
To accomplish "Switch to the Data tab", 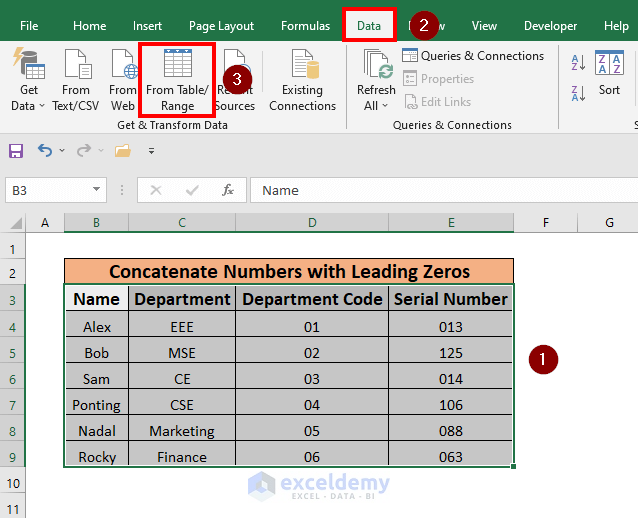I will pos(369,26).
